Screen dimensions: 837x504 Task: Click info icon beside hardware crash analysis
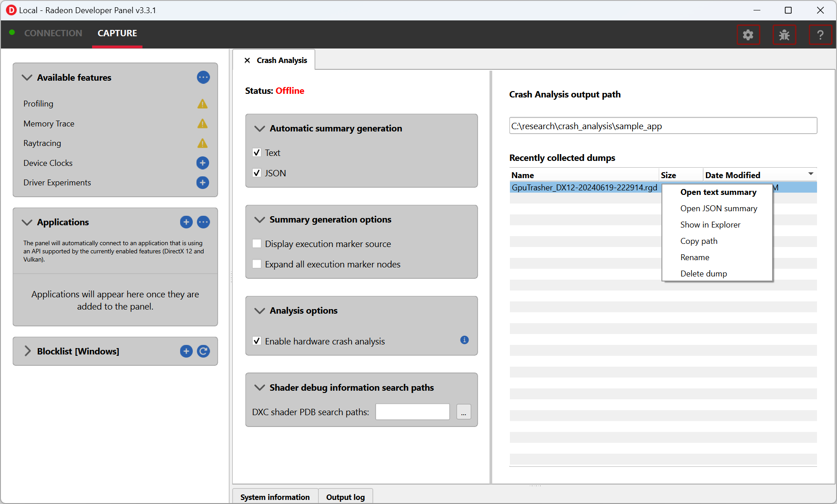coord(464,340)
